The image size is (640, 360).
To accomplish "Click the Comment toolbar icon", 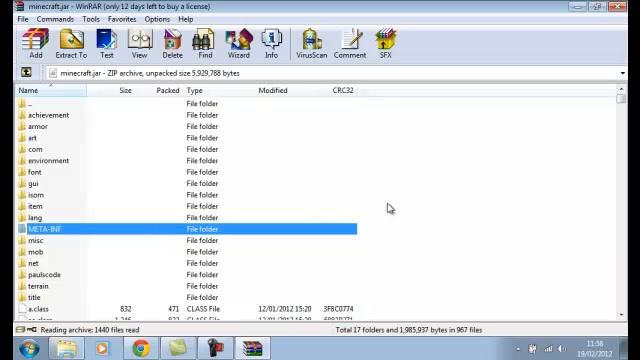I will pos(350,43).
